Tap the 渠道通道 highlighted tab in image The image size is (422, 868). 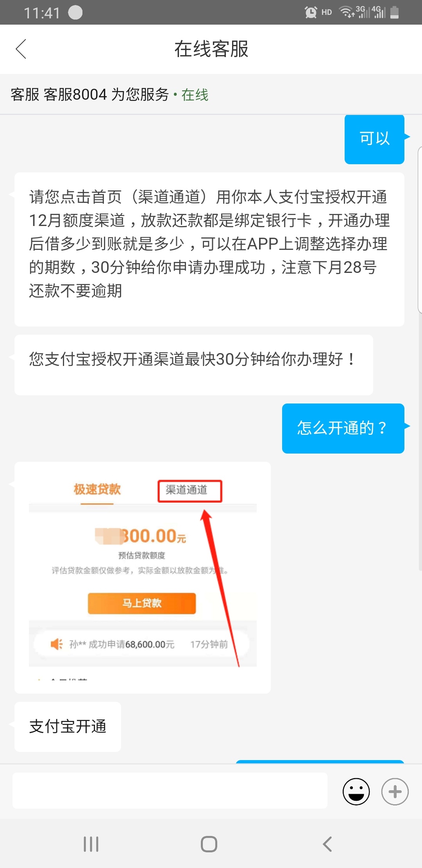190,491
